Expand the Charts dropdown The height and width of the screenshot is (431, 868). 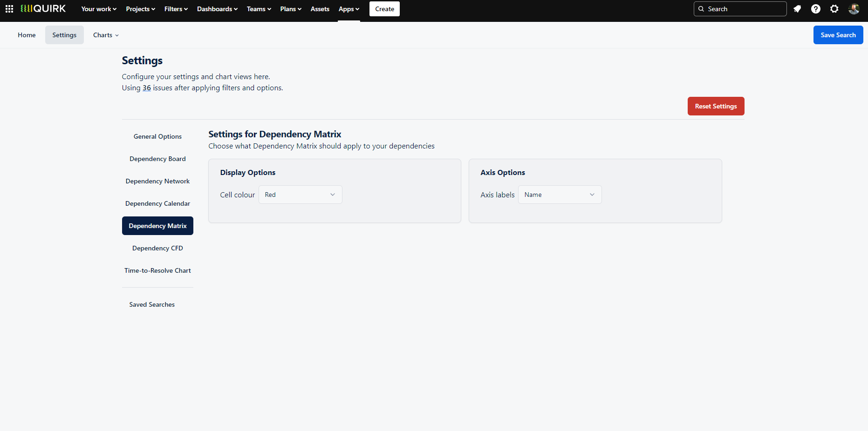point(106,35)
